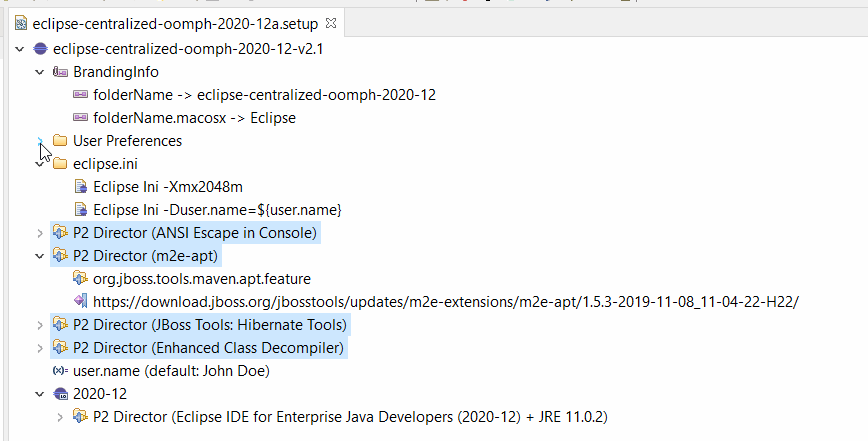Click the setup file icon in the tab
The height and width of the screenshot is (441, 868).
[x=21, y=24]
